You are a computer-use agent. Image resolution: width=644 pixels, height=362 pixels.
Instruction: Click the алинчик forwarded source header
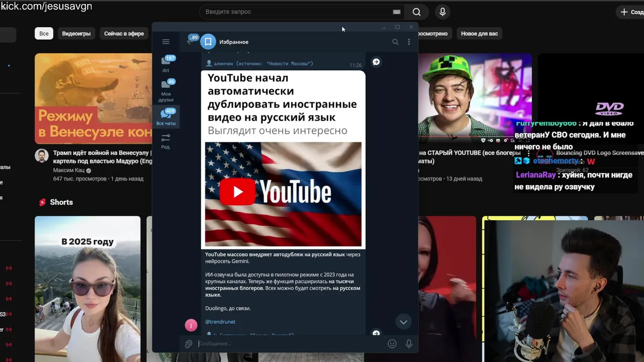(x=260, y=64)
